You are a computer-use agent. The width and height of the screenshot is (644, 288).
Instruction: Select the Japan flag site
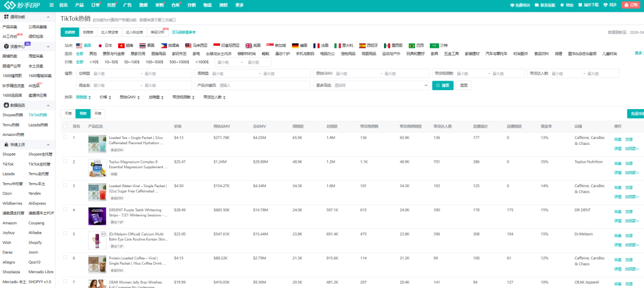click(100, 45)
